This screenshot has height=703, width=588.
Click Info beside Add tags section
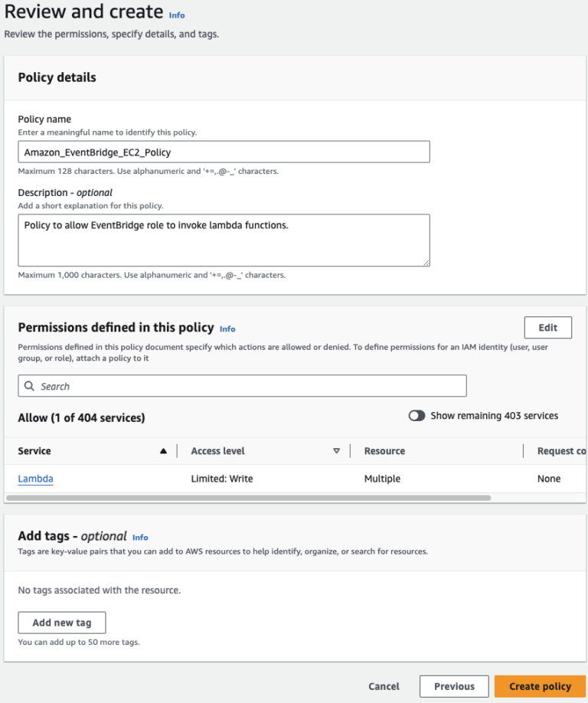(x=140, y=538)
